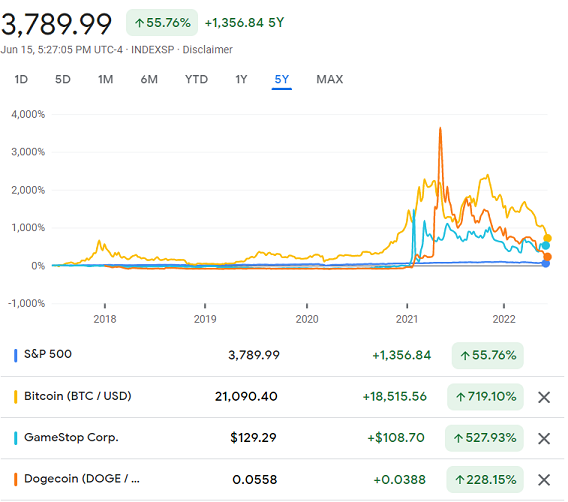Click cyan GameStop color marker
The height and width of the screenshot is (502, 568).
coord(16,438)
